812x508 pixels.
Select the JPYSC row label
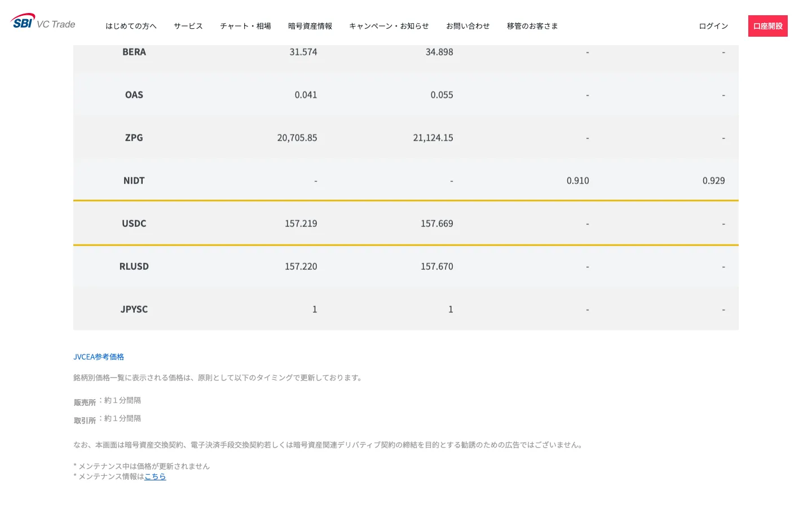[x=134, y=309]
